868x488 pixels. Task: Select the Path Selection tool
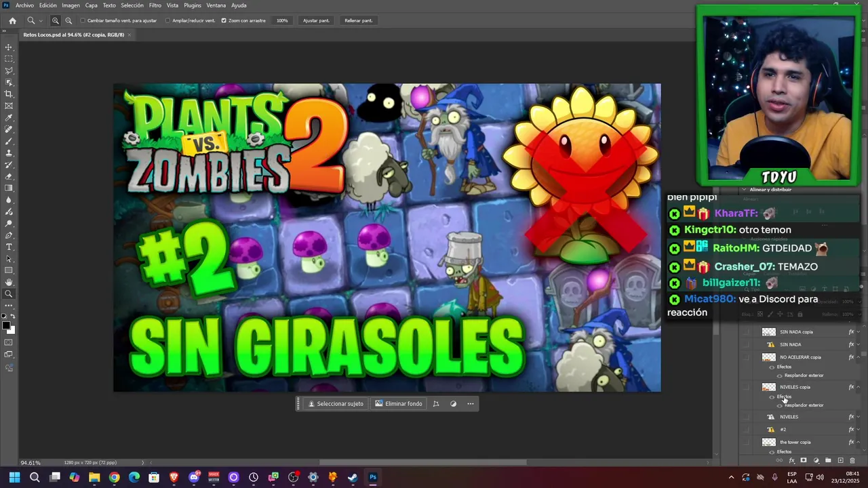point(9,259)
